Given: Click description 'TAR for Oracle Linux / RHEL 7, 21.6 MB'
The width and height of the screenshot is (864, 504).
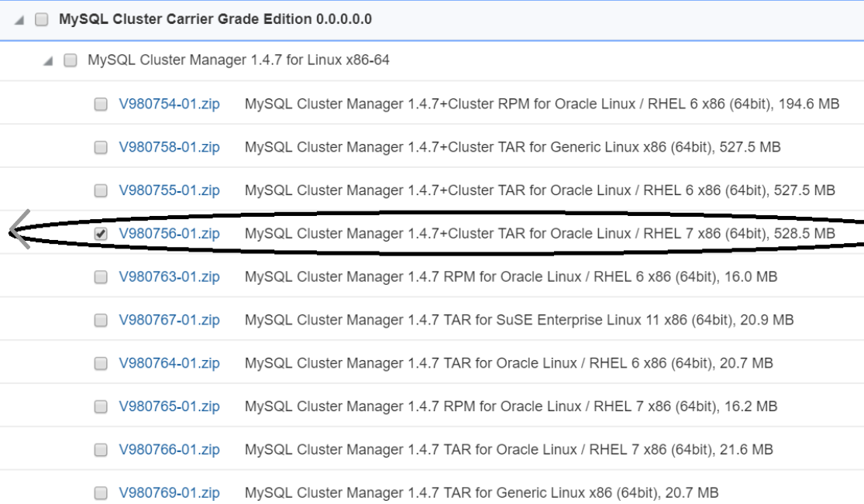Looking at the screenshot, I should [509, 450].
